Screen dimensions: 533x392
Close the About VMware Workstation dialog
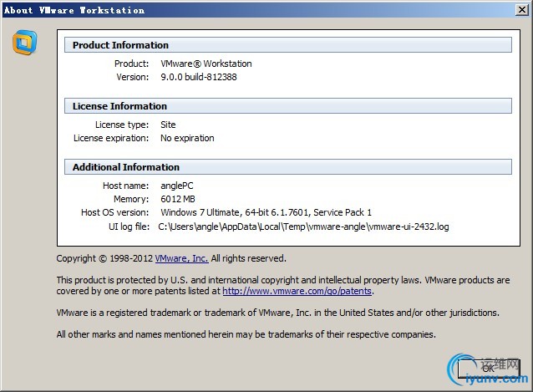(521, 10)
